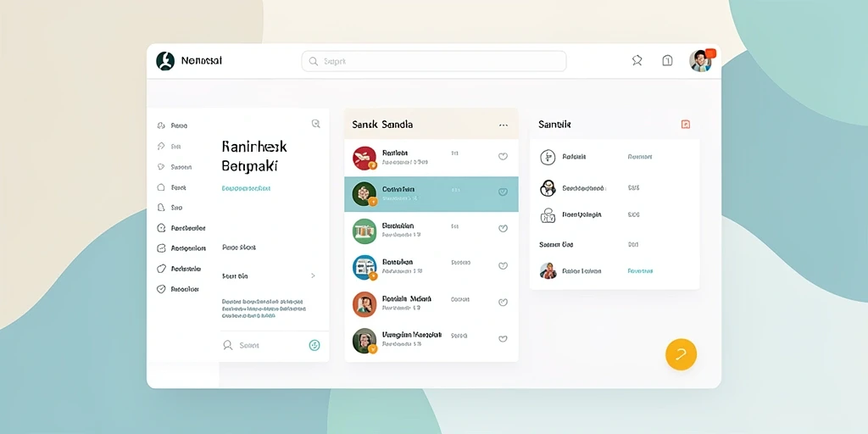Toggle the heart on the last list row
This screenshot has height=434, width=868.
503,339
